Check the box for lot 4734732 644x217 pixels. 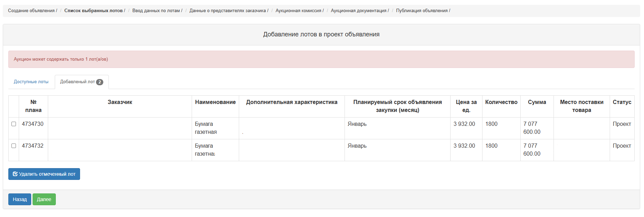(x=14, y=146)
